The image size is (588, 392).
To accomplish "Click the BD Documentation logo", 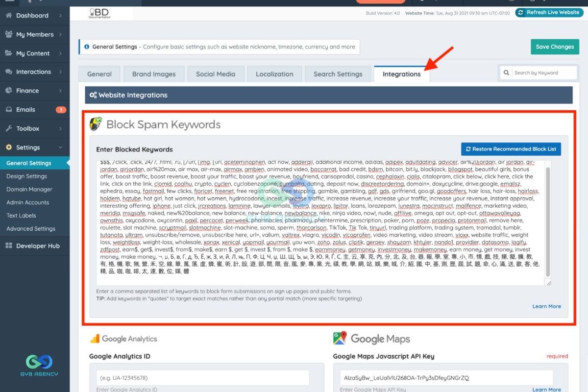I will pyautogui.click(x=99, y=13).
